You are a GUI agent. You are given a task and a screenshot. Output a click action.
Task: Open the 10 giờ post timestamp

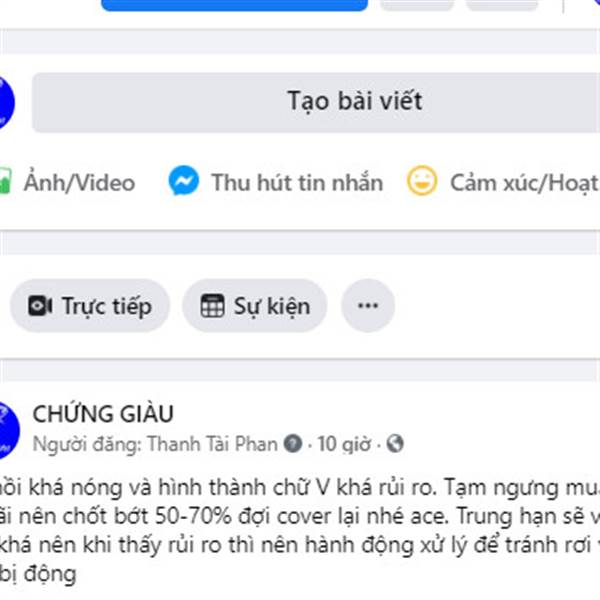(344, 444)
